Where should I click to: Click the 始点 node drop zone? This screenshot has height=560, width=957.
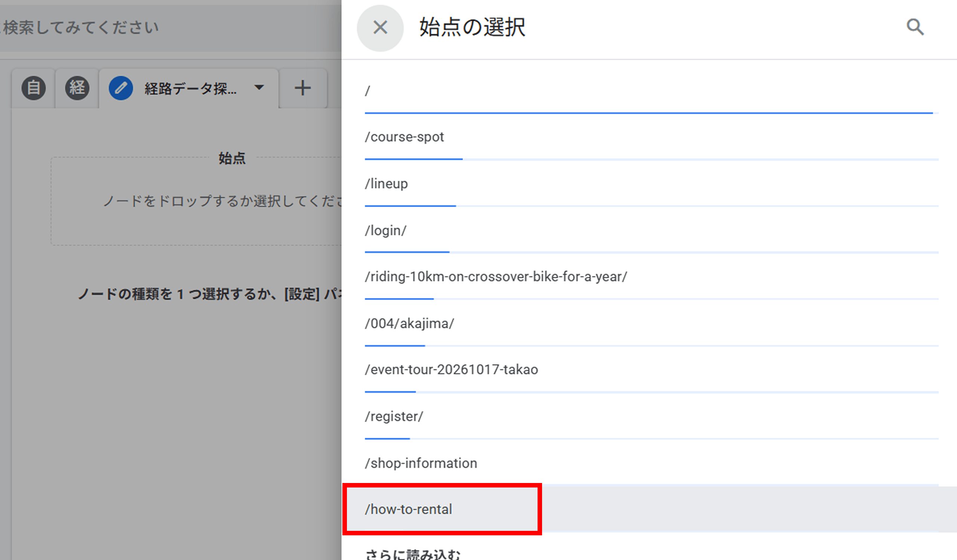(x=196, y=201)
